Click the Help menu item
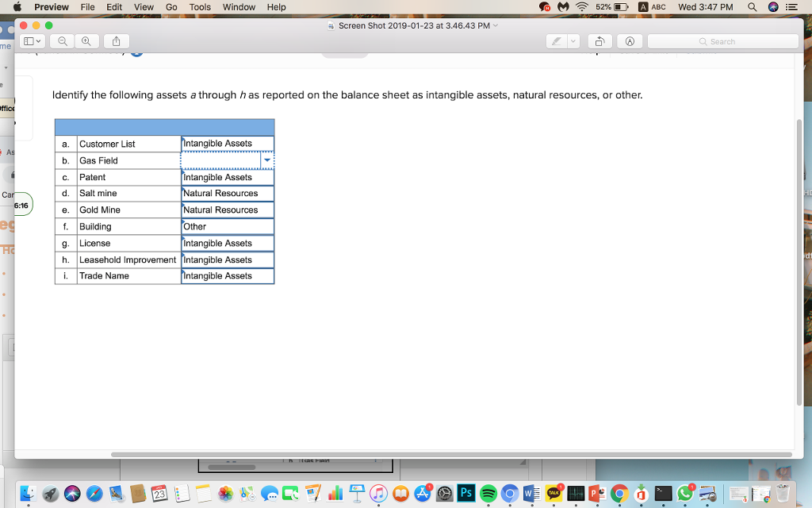The height and width of the screenshot is (508, 812). [275, 7]
